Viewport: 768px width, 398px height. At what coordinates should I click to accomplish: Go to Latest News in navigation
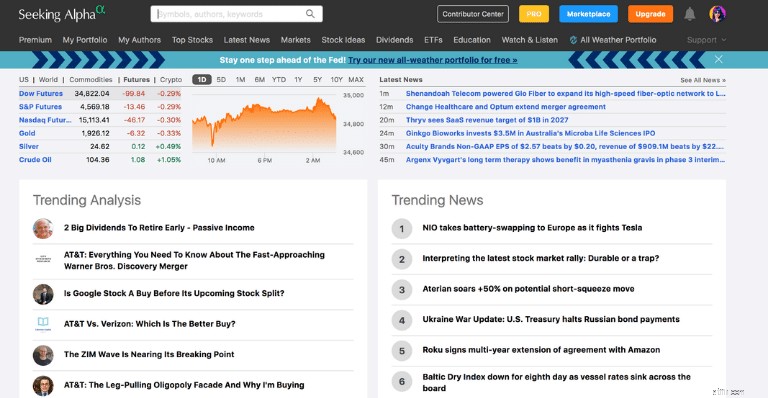(247, 40)
